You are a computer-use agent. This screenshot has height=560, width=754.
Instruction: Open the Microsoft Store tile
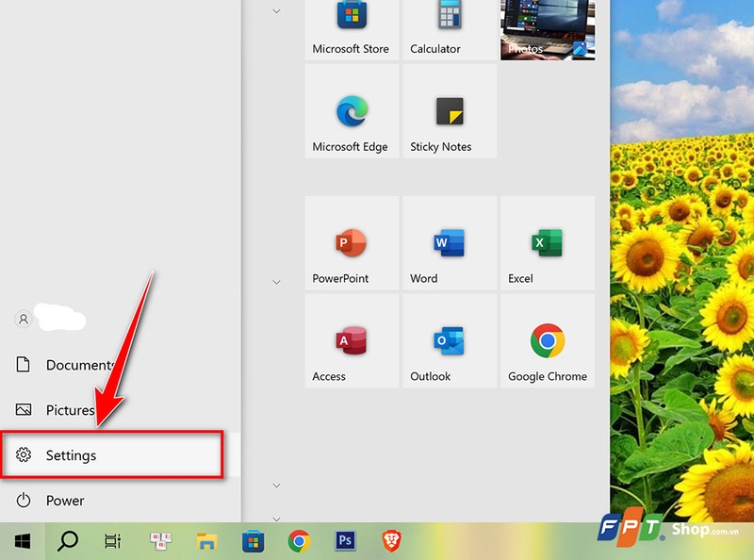(352, 30)
